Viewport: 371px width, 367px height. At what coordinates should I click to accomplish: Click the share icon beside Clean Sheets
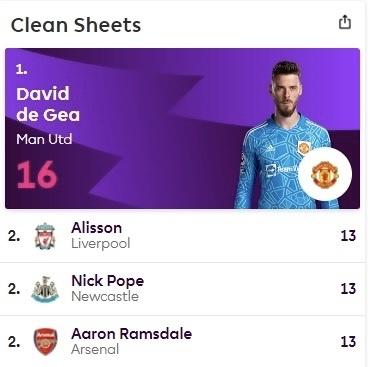coord(345,22)
